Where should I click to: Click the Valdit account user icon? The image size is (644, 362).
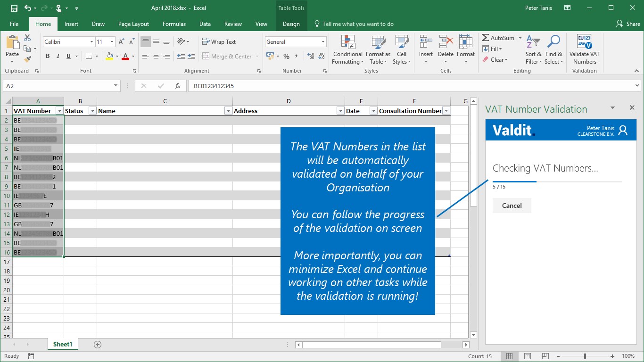(x=623, y=130)
